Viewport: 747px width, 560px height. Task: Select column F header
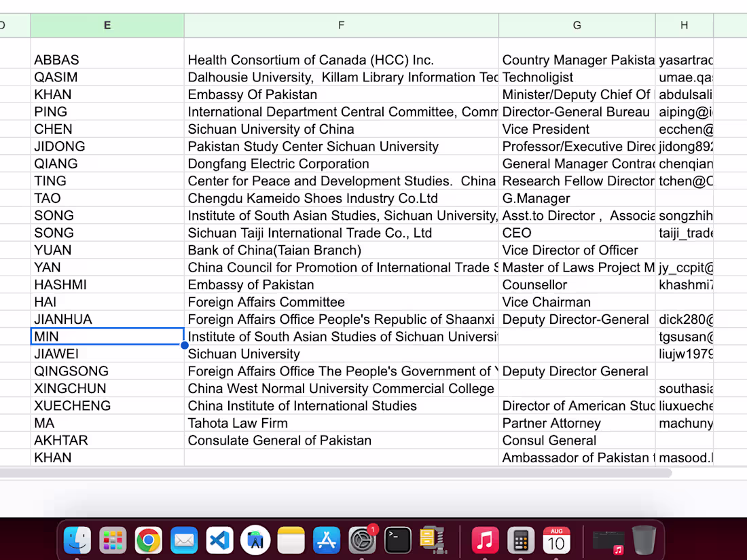341,25
